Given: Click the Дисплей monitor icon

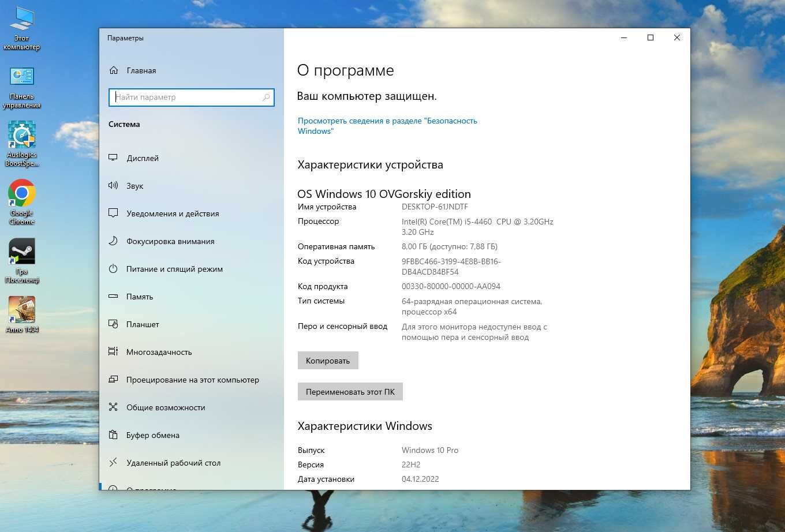Looking at the screenshot, I should pos(113,158).
